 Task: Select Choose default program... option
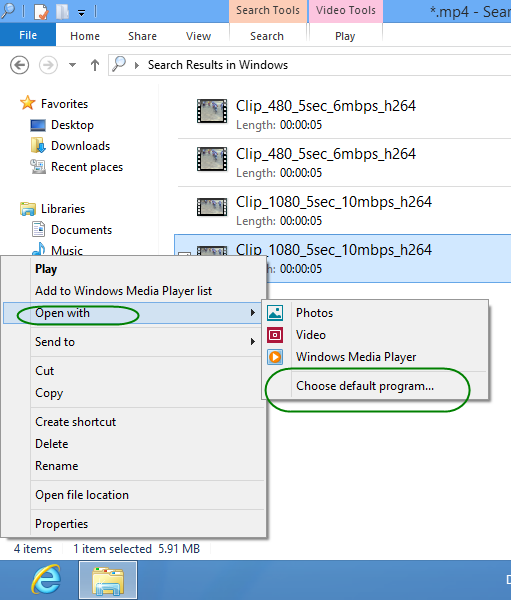point(375,386)
